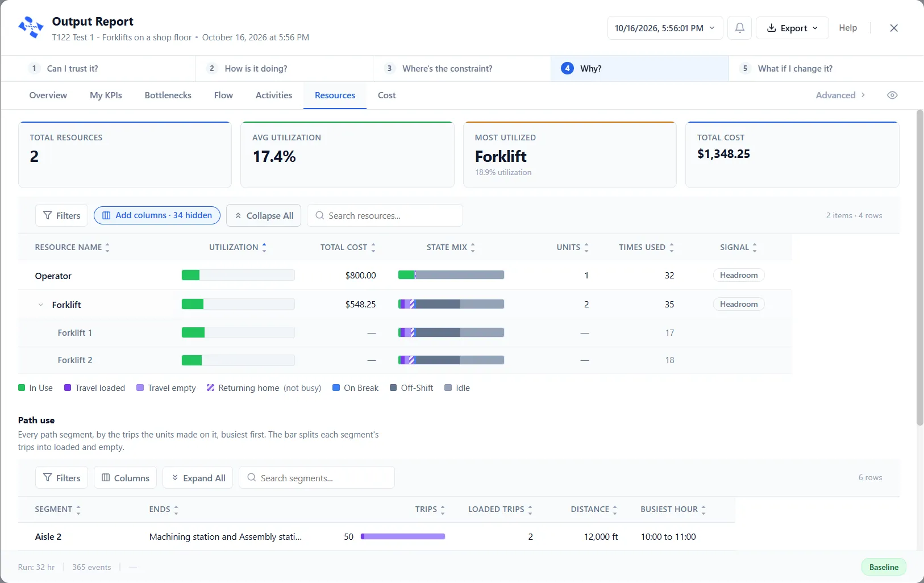
Task: Open the Export dropdown menu
Action: point(792,28)
